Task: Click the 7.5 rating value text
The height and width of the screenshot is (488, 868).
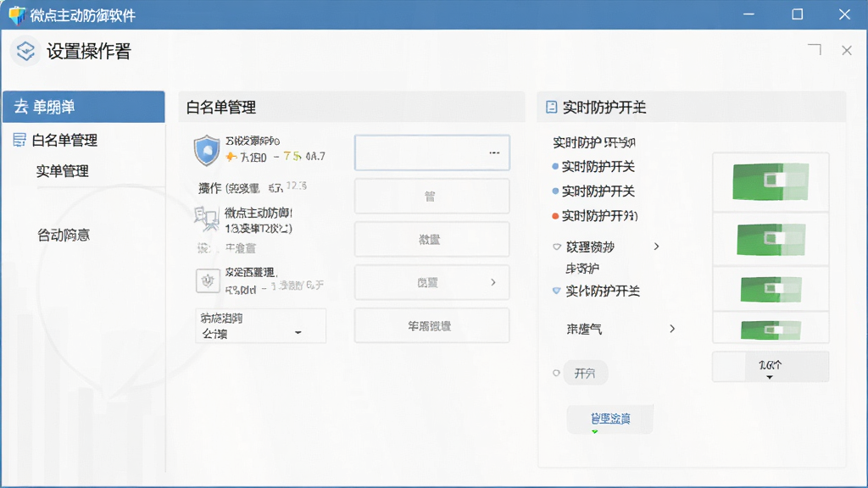Action: pos(292,156)
